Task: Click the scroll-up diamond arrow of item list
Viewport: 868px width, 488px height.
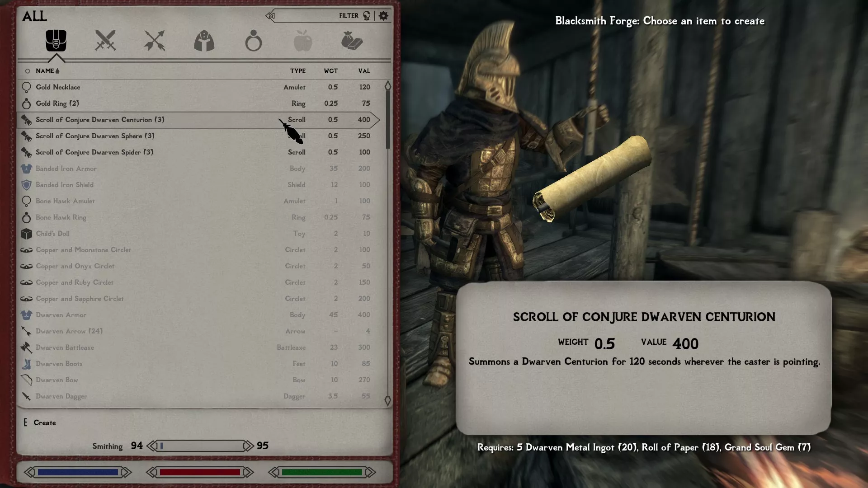Action: pos(387,85)
